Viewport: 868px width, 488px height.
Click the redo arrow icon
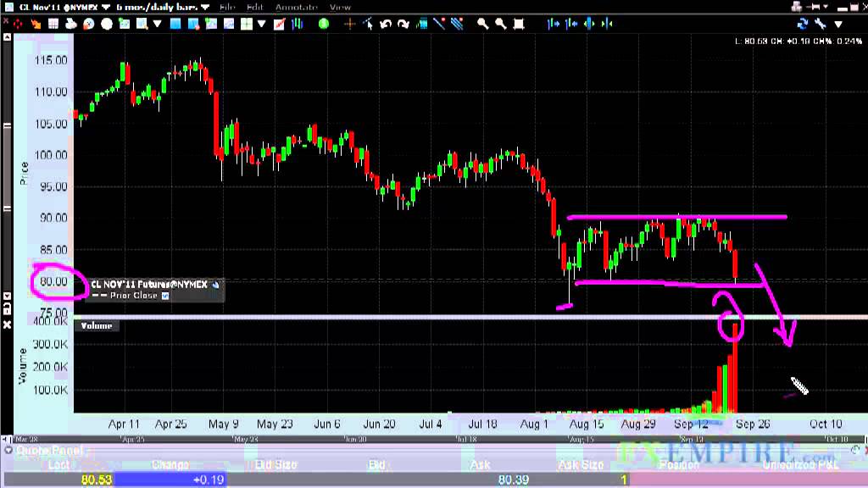(403, 24)
